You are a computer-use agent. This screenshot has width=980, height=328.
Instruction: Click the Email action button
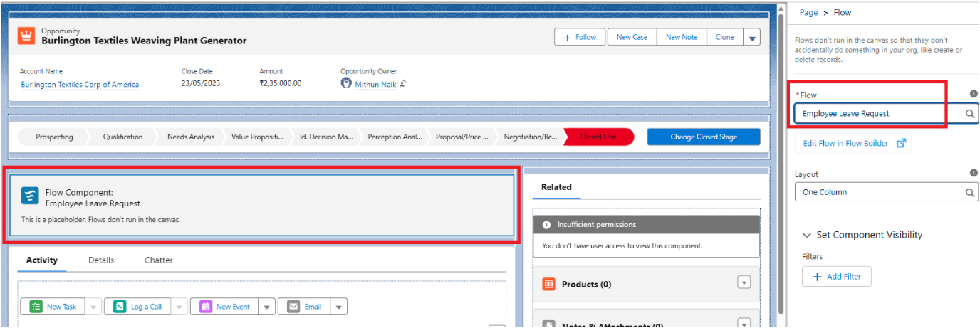tap(305, 307)
